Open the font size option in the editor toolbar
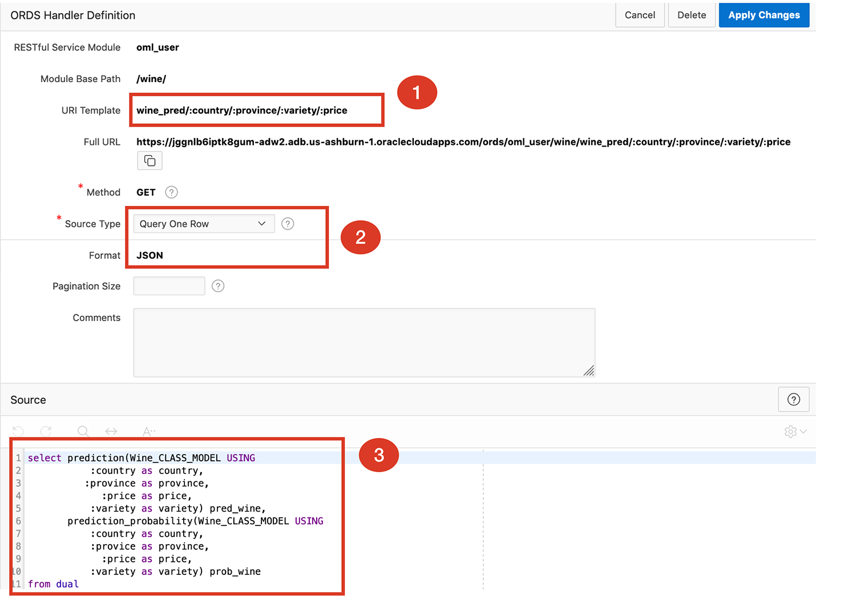856x616 pixels. [147, 432]
